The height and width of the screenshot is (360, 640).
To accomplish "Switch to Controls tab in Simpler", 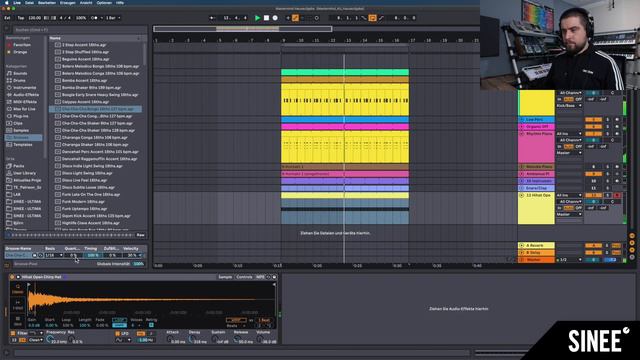I will 244,277.
